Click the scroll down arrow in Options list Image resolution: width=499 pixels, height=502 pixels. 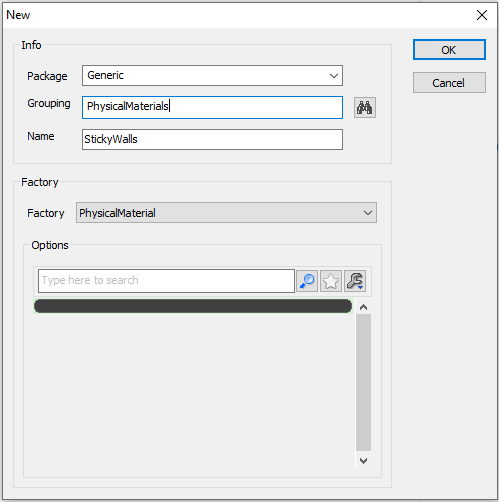(x=363, y=461)
